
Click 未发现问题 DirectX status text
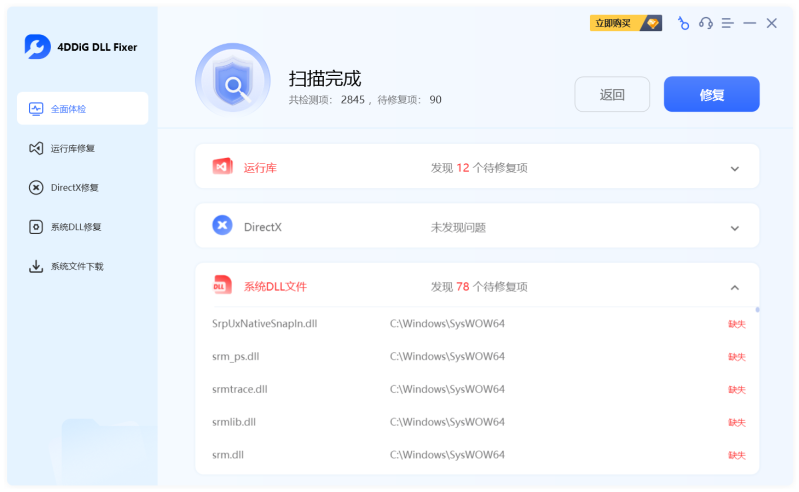458,228
